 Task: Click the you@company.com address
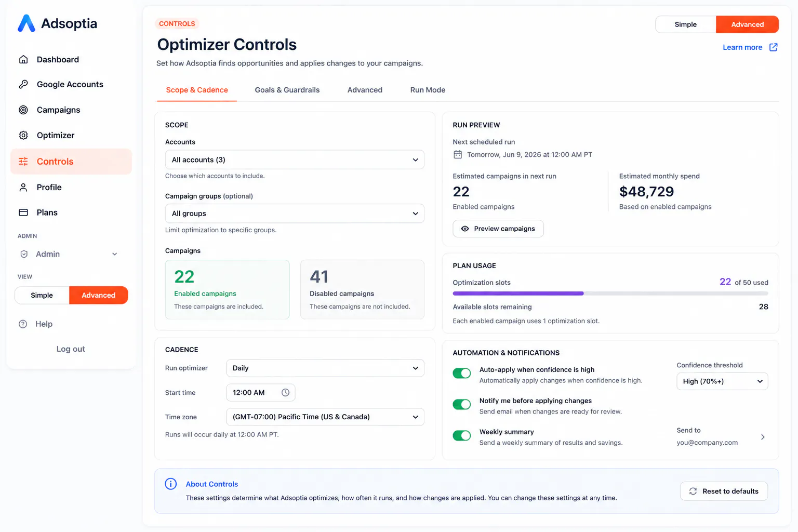click(707, 443)
